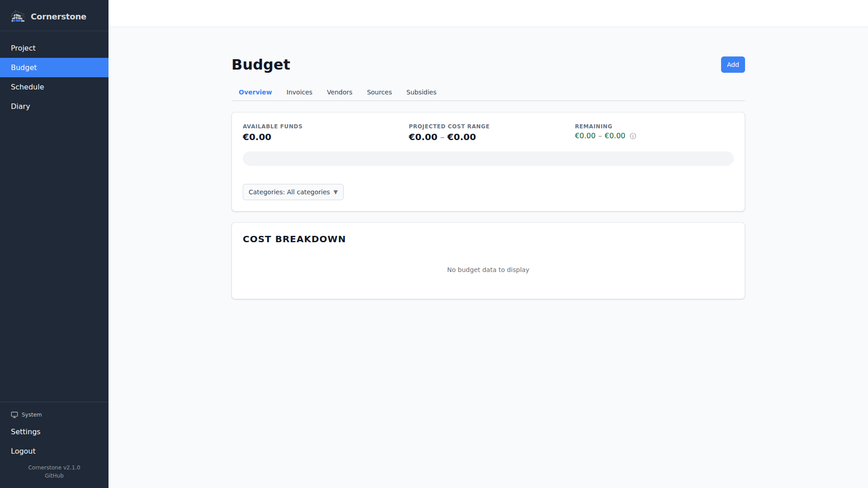The height and width of the screenshot is (488, 868).
Task: Click the empty budget progress bar
Action: [x=488, y=158]
